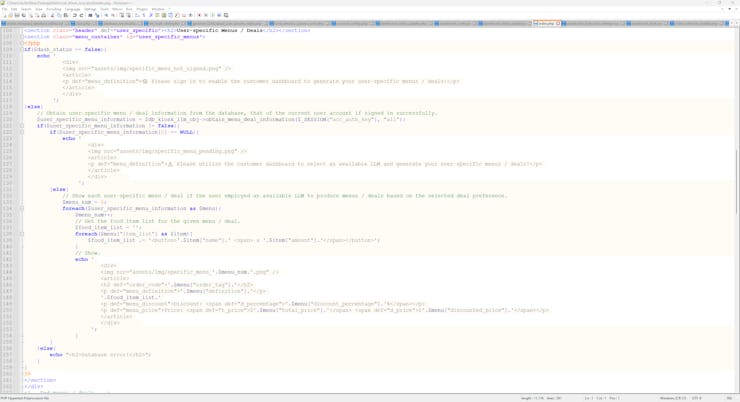Image resolution: width=740 pixels, height=402 pixels.
Task: Zoom in using toolbar icon
Action: [x=106, y=15]
